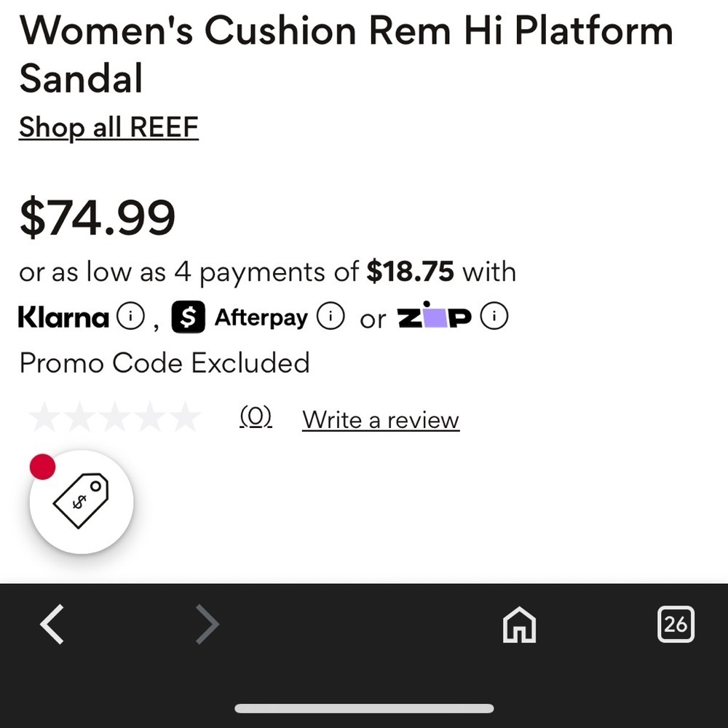The height and width of the screenshot is (728, 728).
Task: Select the Women's Cushion Rem Hi Platform title
Action: 346,55
